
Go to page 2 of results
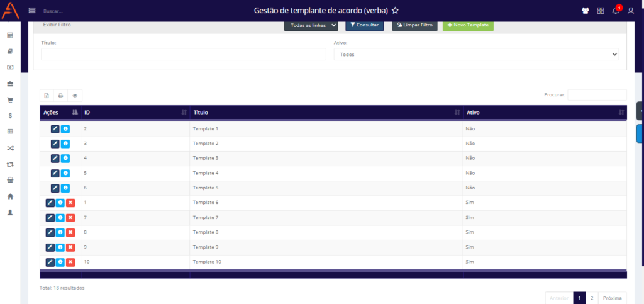(x=592, y=298)
